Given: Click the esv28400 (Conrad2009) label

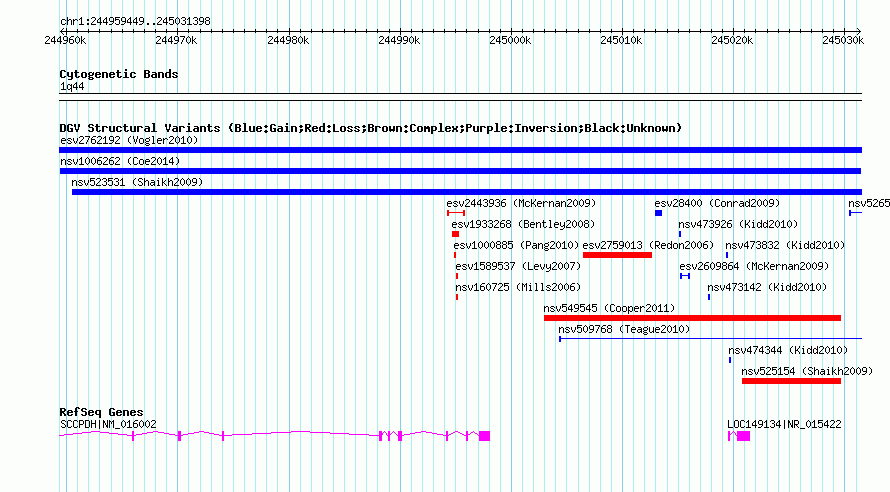Looking at the screenshot, I should pyautogui.click(x=717, y=203).
